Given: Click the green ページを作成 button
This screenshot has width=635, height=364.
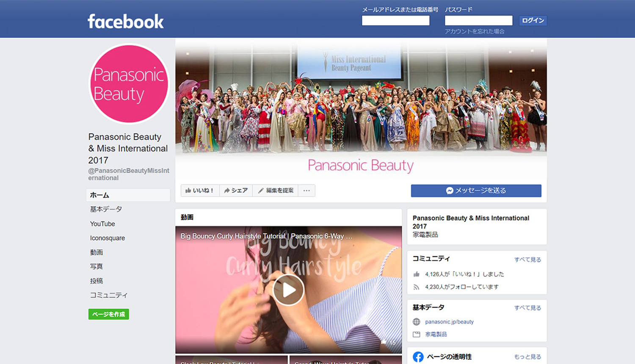Looking at the screenshot, I should 109,314.
